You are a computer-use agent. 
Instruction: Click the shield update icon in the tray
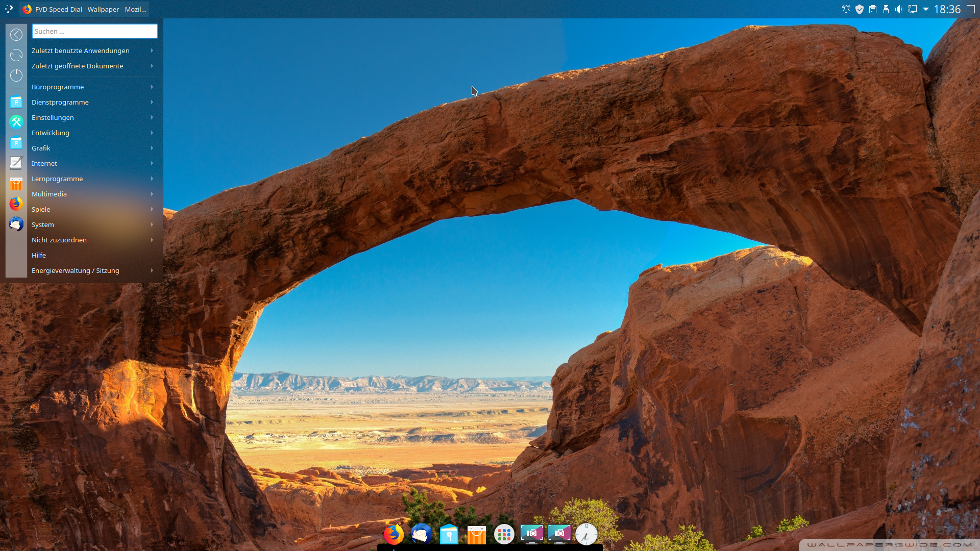pos(860,9)
